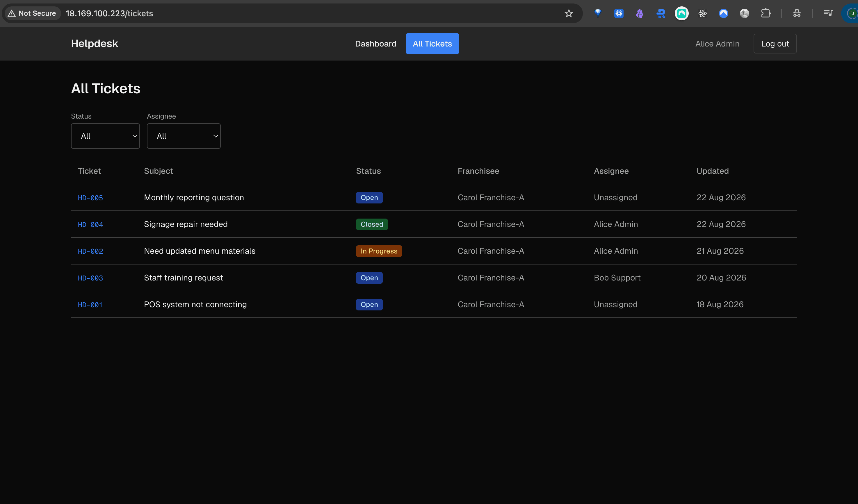Click subject 'Need updated menu materials'

[200, 251]
